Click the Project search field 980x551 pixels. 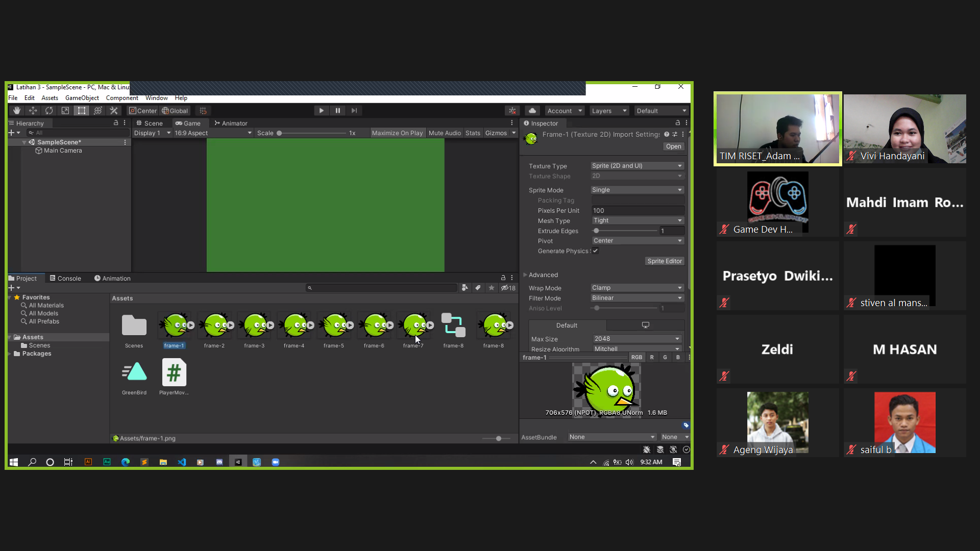point(382,288)
